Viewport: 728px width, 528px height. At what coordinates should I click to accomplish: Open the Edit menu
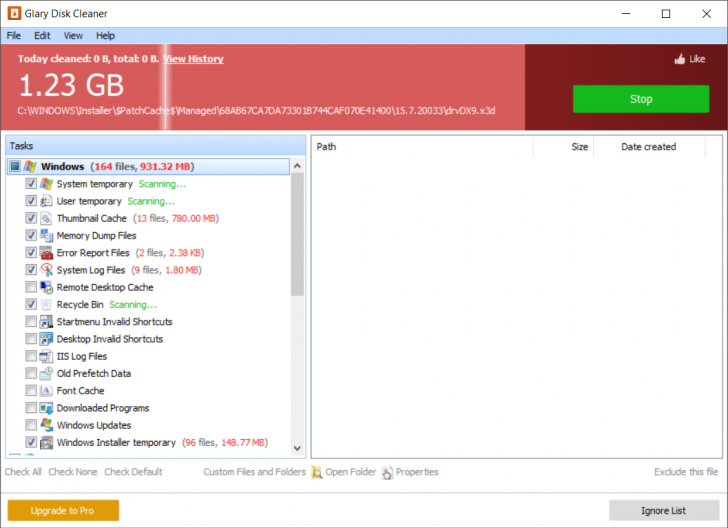[x=42, y=36]
